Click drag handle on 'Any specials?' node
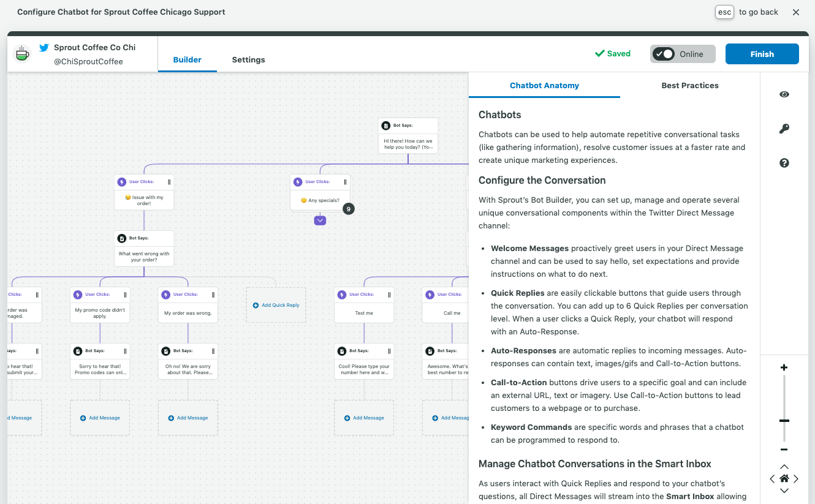Image resolution: width=815 pixels, height=504 pixels. (x=345, y=182)
